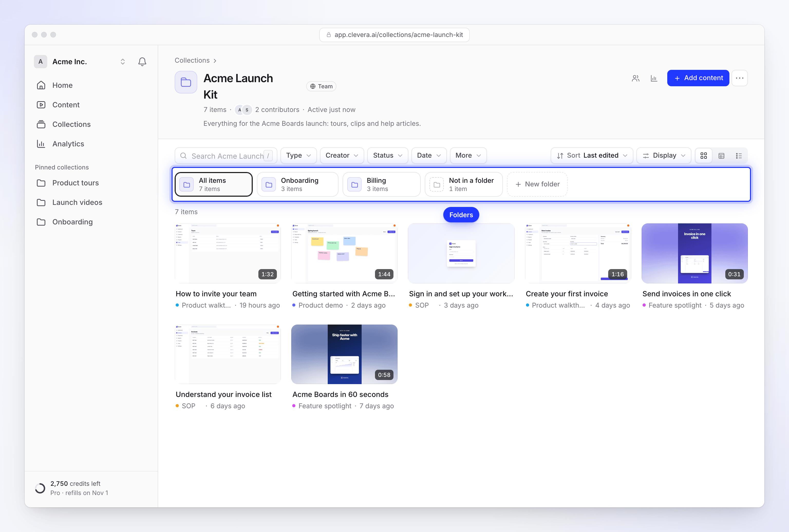Click the Collections breadcrumb link
This screenshot has width=789, height=532.
(192, 60)
